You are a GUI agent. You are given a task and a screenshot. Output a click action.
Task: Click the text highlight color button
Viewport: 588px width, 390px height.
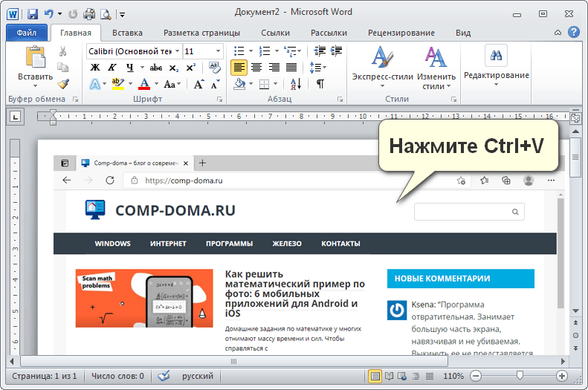pos(118,84)
